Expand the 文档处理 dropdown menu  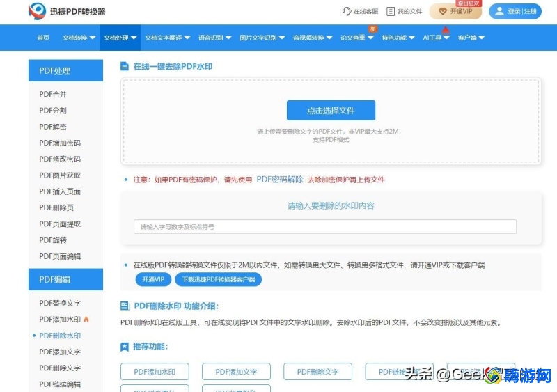pyautogui.click(x=120, y=38)
